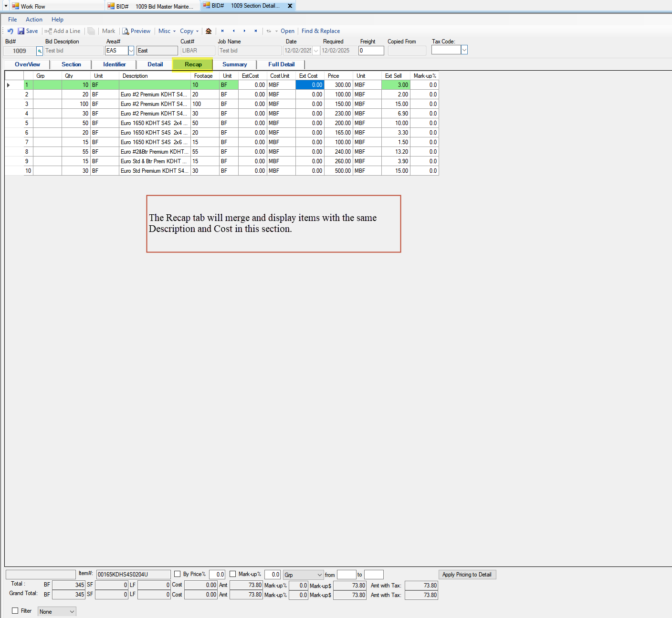Image resolution: width=672 pixels, height=618 pixels.
Task: Go to previous record arrow
Action: [234, 31]
